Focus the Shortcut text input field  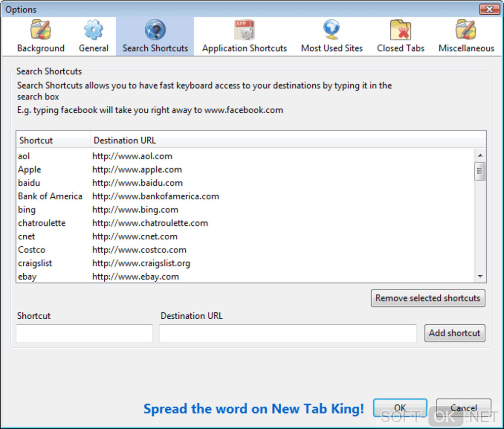[x=84, y=333]
